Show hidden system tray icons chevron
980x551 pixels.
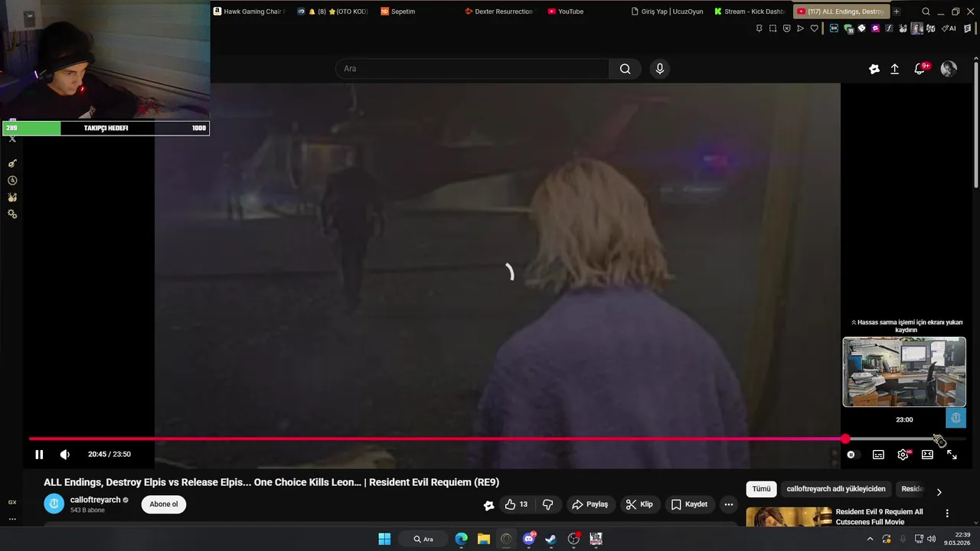pyautogui.click(x=870, y=539)
